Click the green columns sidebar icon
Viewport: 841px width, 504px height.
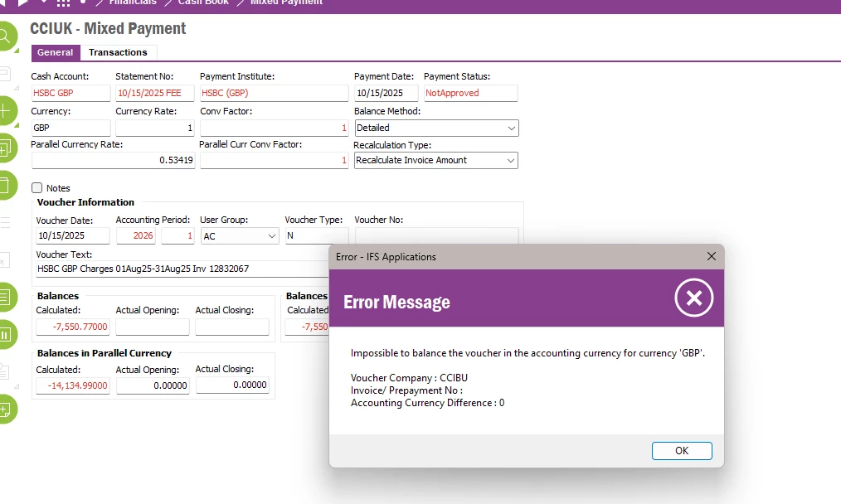(5, 335)
